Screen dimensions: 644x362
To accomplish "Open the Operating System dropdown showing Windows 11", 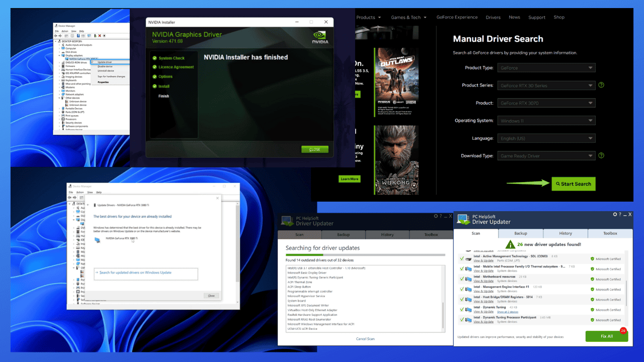I will point(546,120).
